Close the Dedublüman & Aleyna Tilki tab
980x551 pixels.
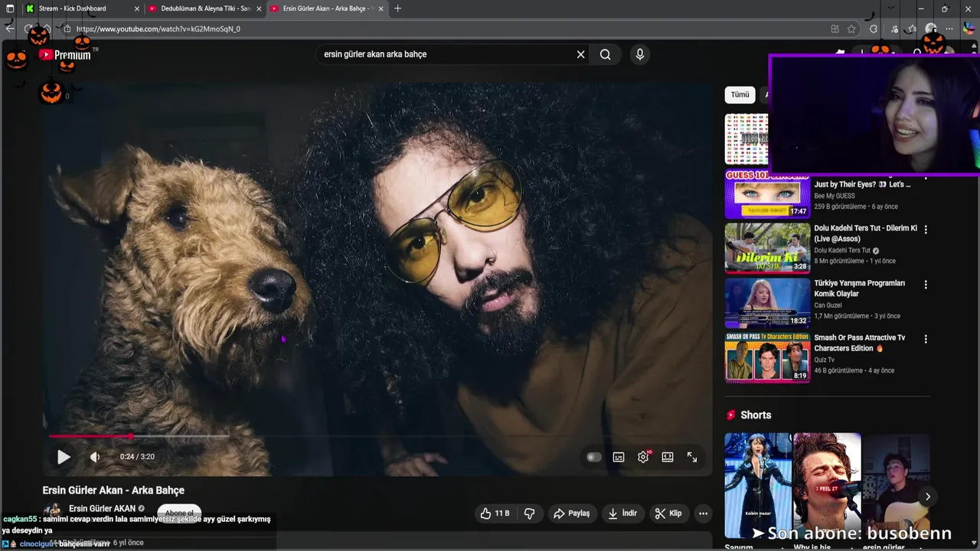[259, 8]
